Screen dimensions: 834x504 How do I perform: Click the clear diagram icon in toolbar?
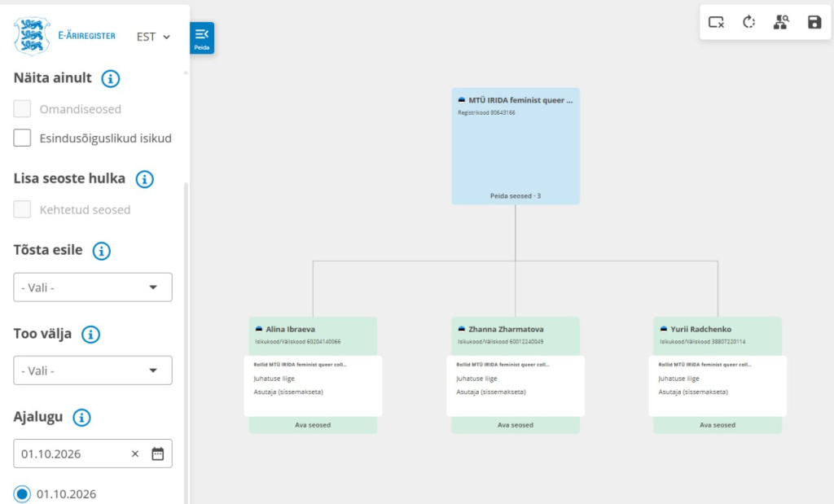pyautogui.click(x=717, y=22)
